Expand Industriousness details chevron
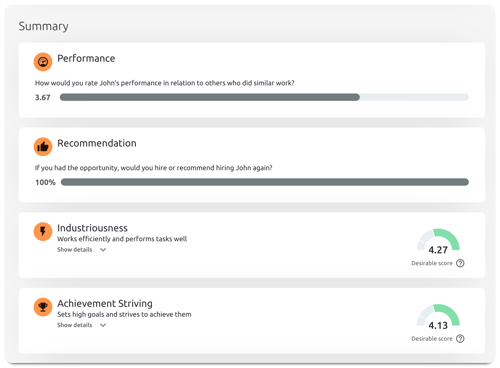 103,250
